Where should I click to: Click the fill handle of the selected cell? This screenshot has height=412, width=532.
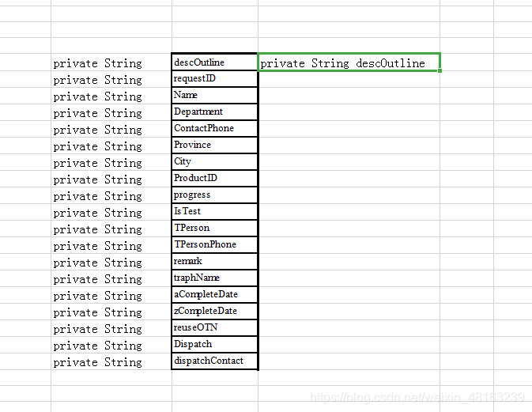click(x=440, y=70)
